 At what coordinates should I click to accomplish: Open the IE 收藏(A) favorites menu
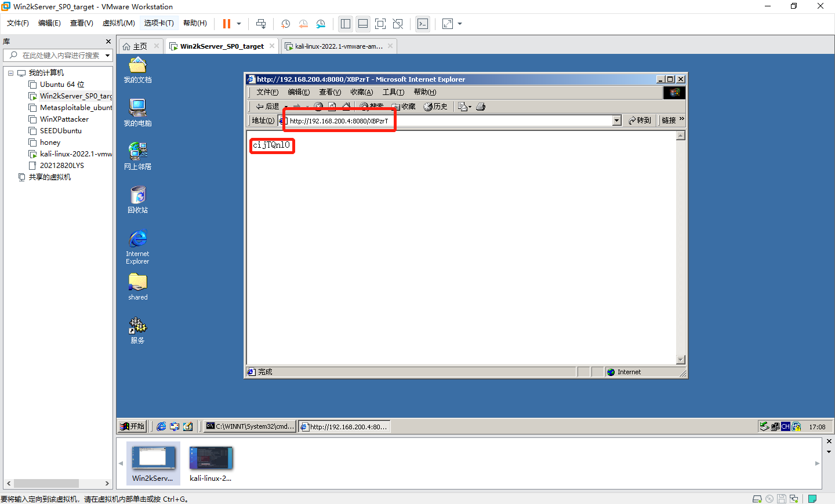click(x=361, y=92)
